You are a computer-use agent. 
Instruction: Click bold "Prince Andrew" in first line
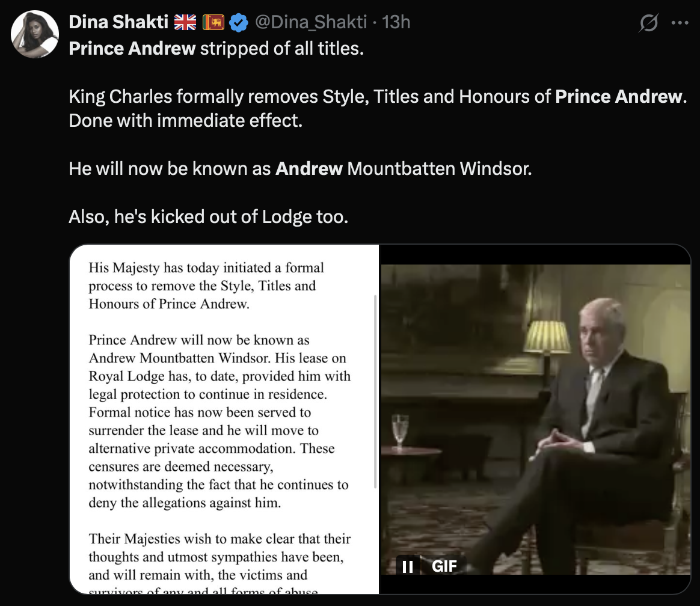[132, 48]
